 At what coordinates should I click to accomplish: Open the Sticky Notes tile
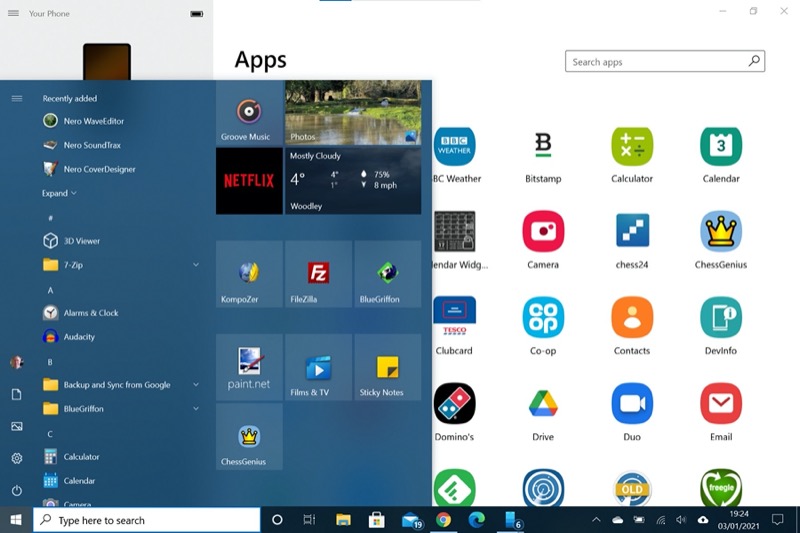coord(388,367)
